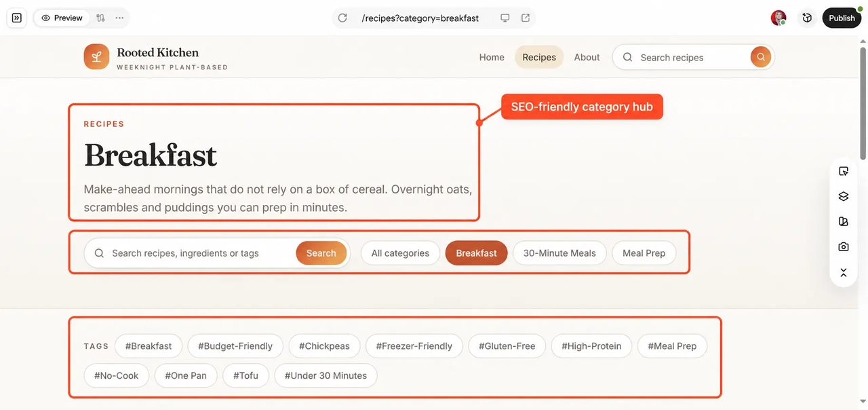
Task: Select the Breakfast category filter pill
Action: [476, 253]
